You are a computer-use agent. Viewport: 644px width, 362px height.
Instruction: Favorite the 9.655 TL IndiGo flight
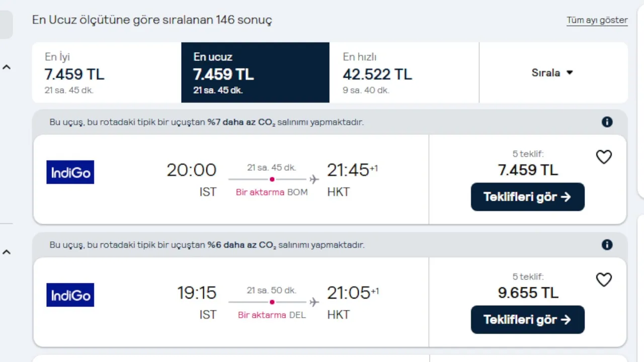click(604, 280)
